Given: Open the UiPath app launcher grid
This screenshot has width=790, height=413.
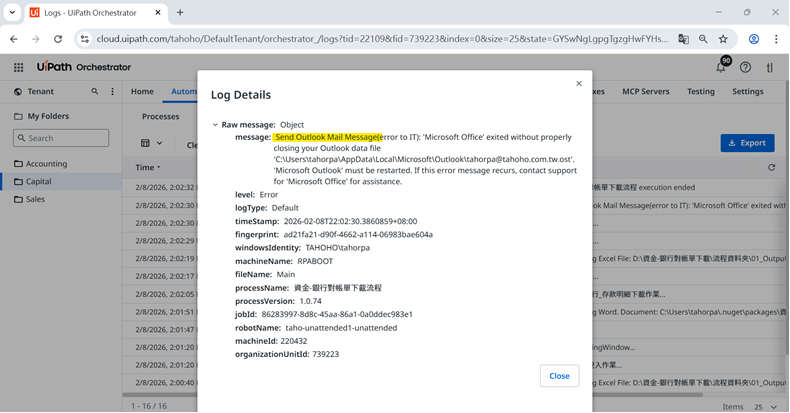Looking at the screenshot, I should coord(18,67).
